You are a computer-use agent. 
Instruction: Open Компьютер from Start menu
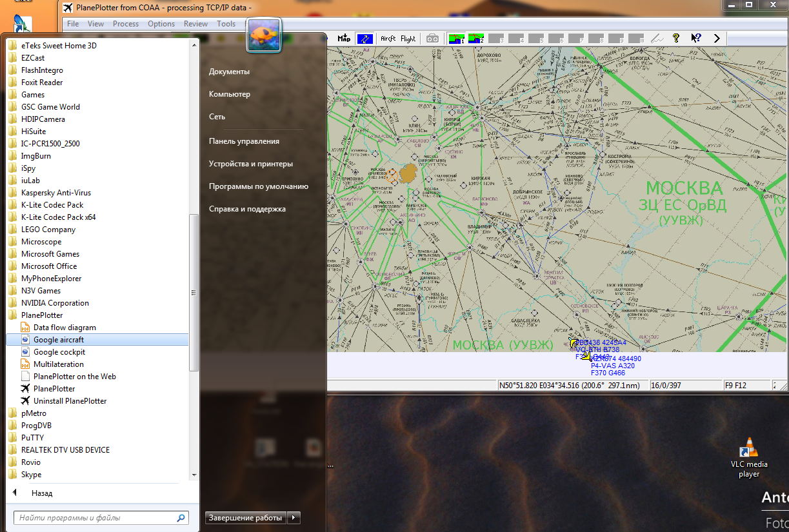(230, 94)
